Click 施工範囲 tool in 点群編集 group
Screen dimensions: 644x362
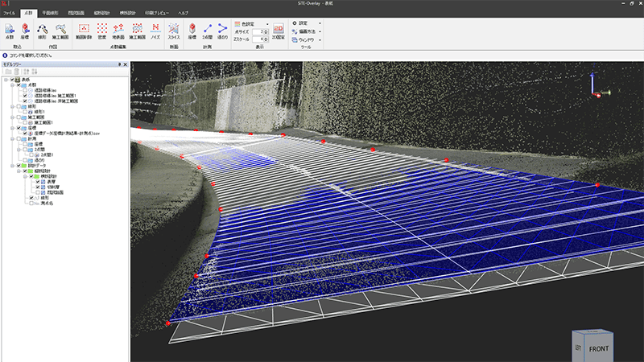[137, 31]
